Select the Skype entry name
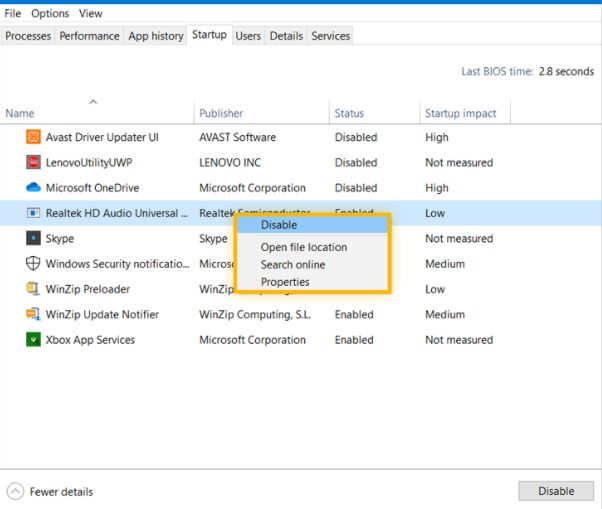The width and height of the screenshot is (602, 509). (60, 238)
